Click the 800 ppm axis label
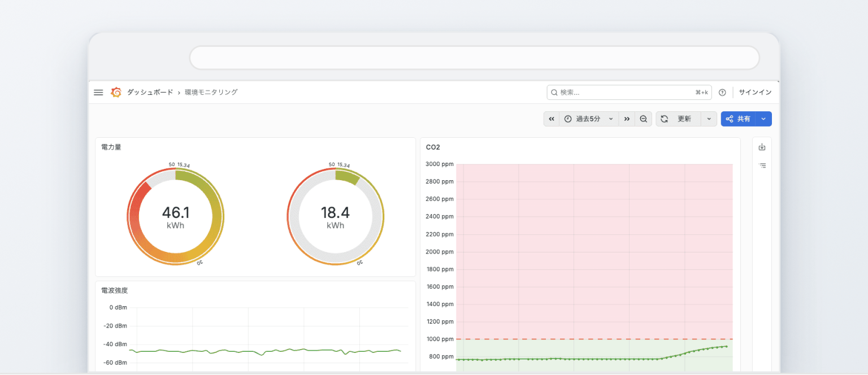 pos(441,356)
